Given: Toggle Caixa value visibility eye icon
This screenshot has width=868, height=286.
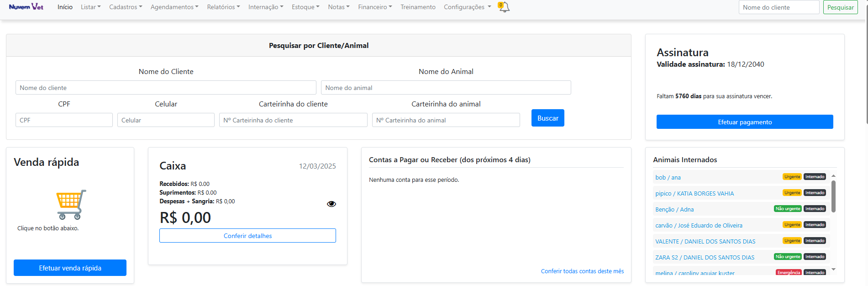Looking at the screenshot, I should click(x=331, y=204).
